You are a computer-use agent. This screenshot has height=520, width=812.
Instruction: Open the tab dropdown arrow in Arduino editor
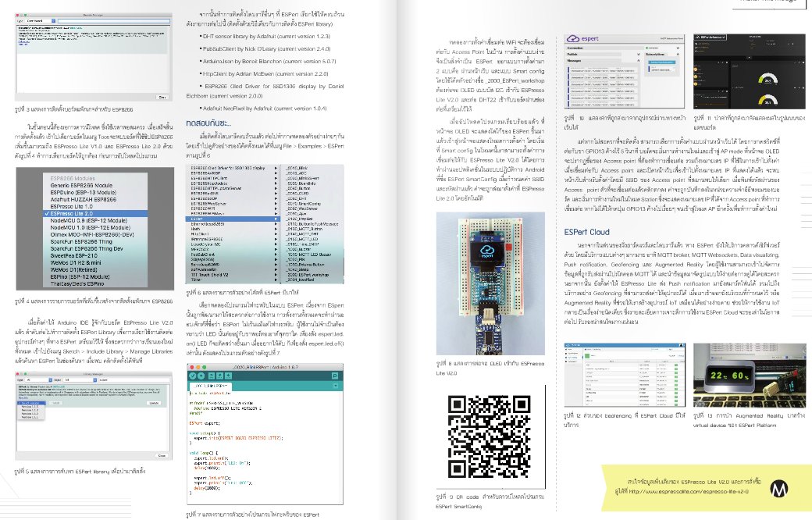pyautogui.click(x=336, y=386)
